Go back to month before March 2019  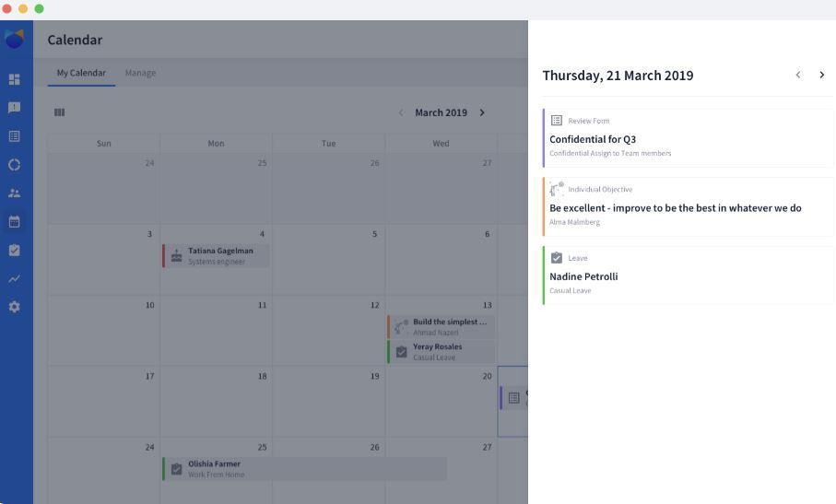point(401,112)
